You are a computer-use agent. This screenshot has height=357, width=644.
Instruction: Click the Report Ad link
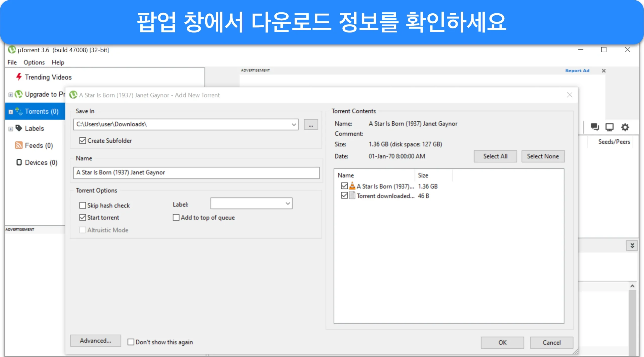click(x=577, y=71)
